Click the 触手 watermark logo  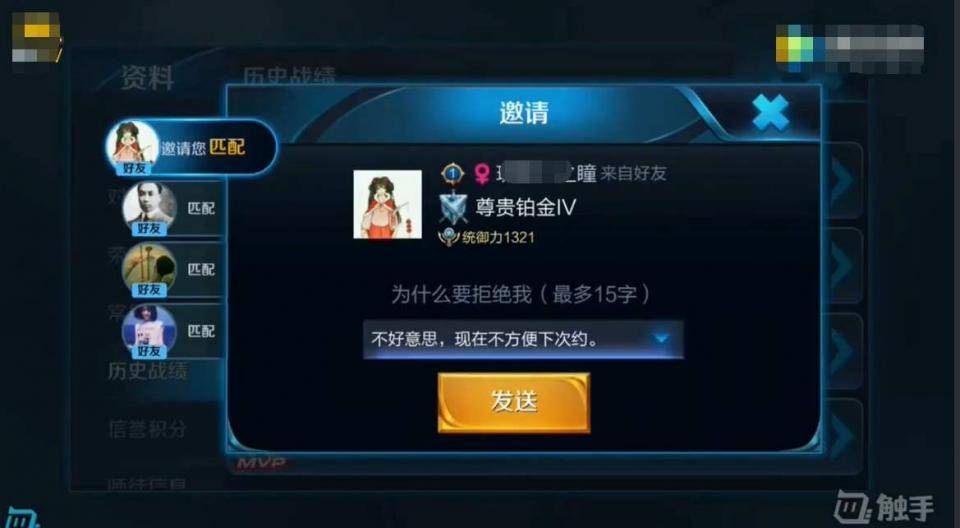(884, 507)
